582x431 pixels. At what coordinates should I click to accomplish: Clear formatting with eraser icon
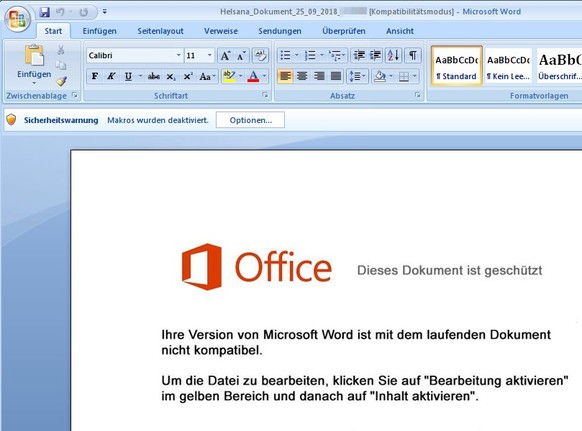tap(261, 56)
